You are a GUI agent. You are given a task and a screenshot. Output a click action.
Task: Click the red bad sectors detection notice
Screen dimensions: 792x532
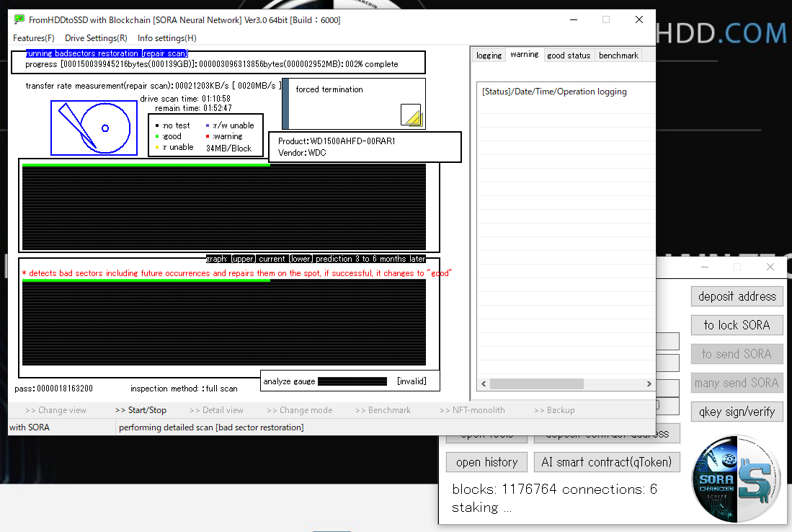tap(237, 273)
